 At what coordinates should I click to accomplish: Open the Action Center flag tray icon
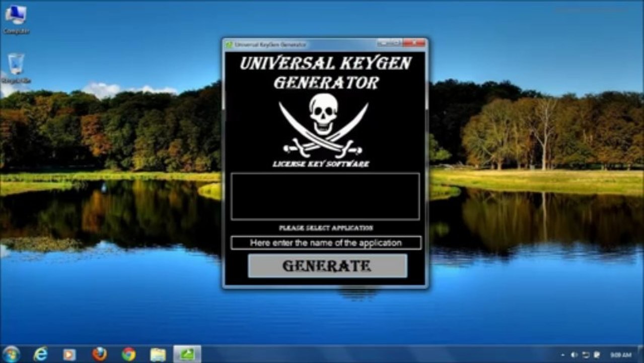click(597, 355)
